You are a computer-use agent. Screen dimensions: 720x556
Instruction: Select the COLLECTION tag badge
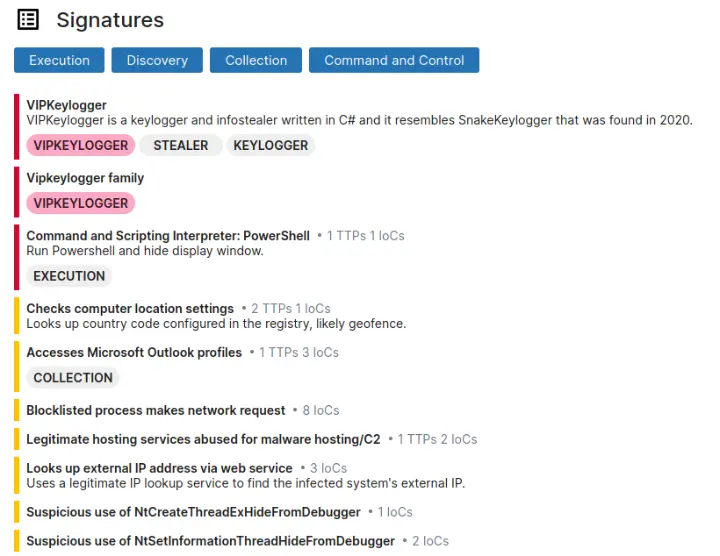73,378
